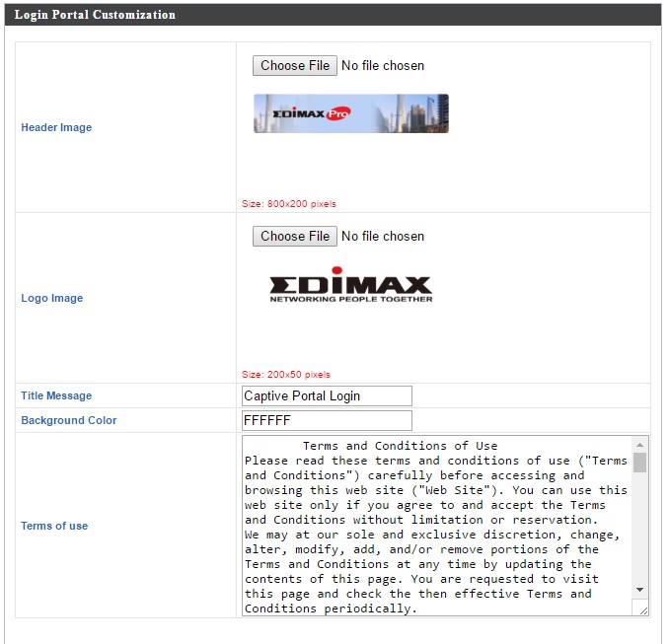The width and height of the screenshot is (669, 644).
Task: Focus the Title Message input field
Action: pos(327,395)
